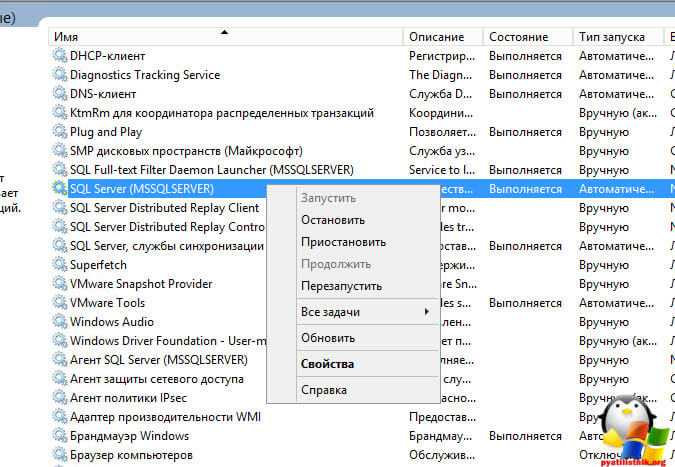Click the gear icon of Брандмауэр Windows

59,436
